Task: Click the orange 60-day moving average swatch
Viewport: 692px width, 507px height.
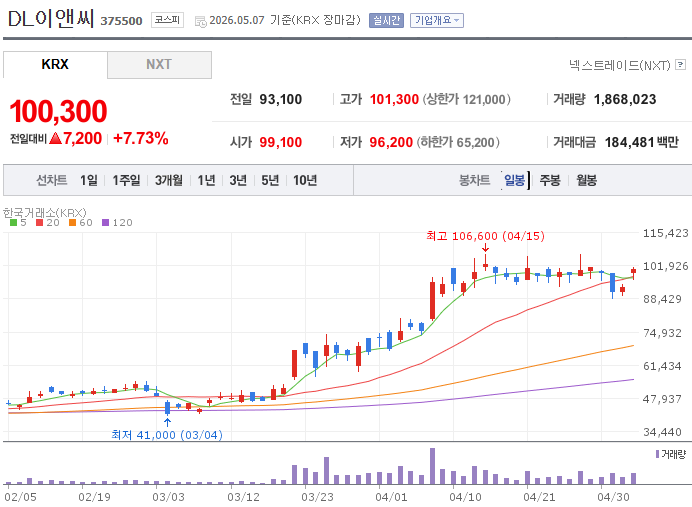Action: (x=73, y=223)
